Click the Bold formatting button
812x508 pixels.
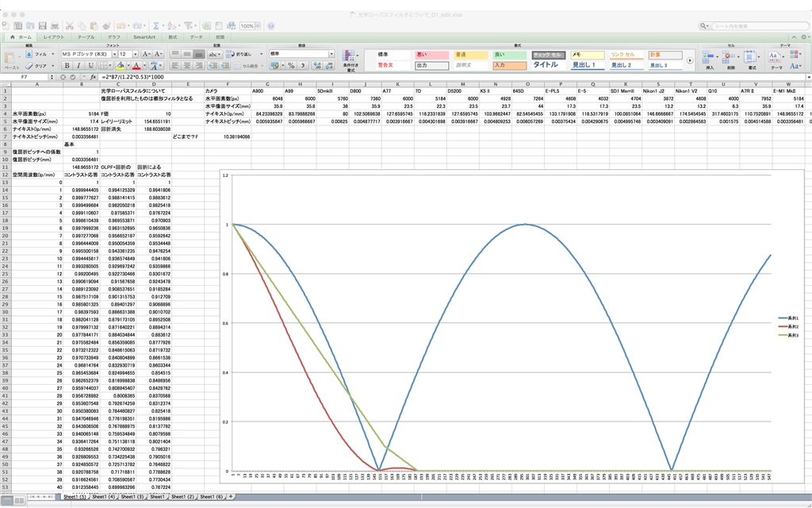tap(67, 66)
